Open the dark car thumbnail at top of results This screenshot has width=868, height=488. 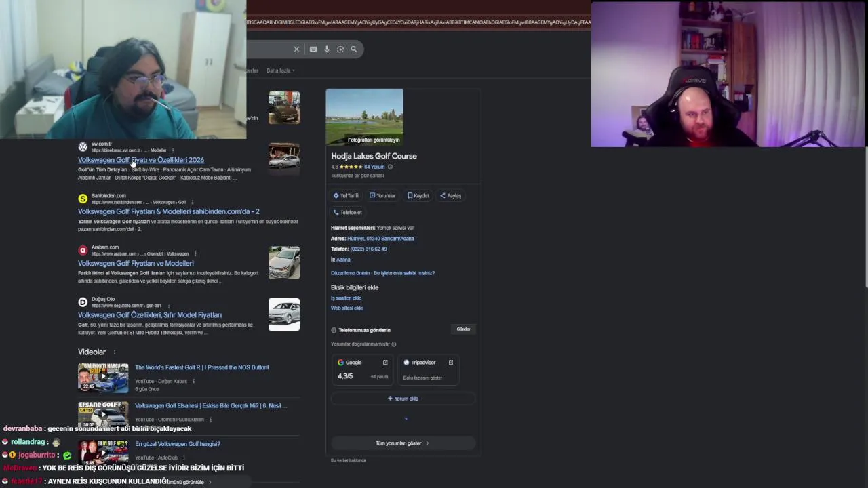click(x=283, y=107)
